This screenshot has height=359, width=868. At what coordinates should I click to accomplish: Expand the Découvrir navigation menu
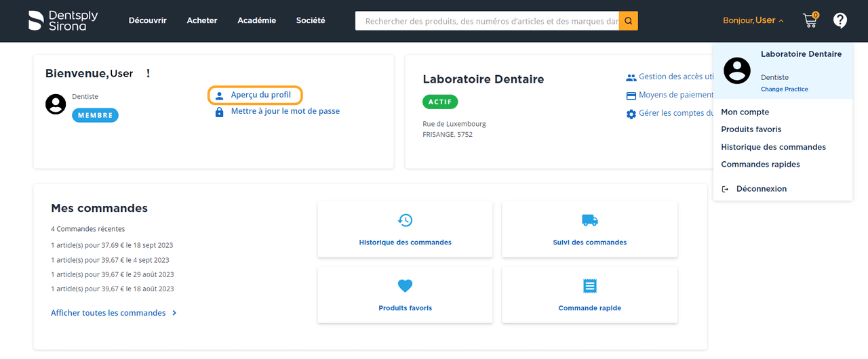click(x=147, y=20)
